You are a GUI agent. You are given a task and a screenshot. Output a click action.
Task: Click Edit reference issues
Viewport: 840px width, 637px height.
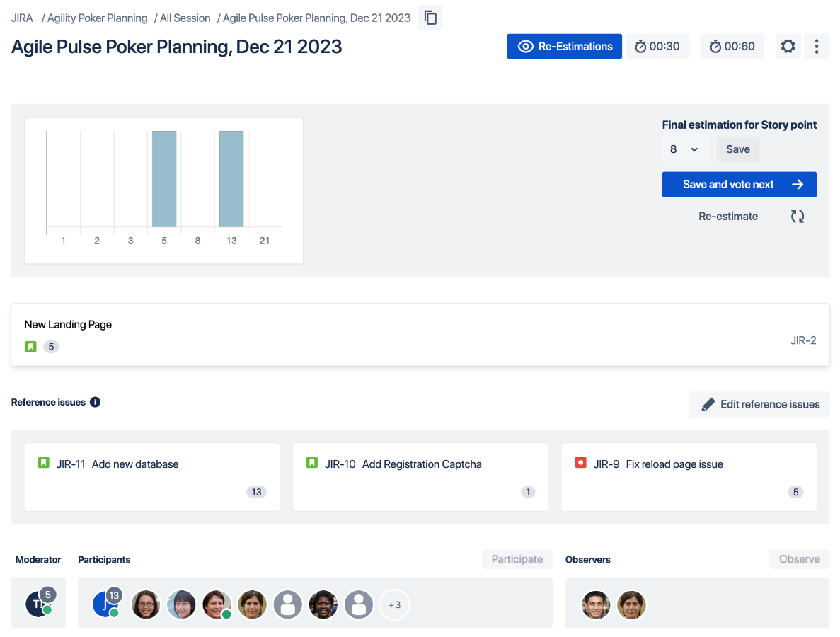759,404
